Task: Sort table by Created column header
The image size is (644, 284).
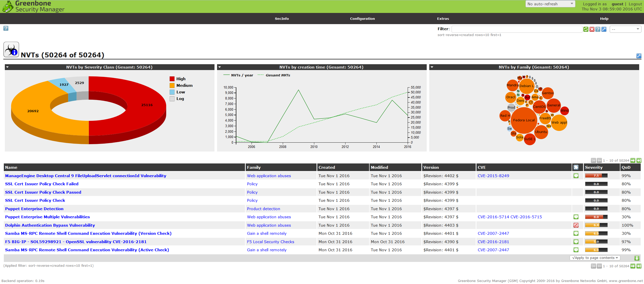Action: [x=327, y=167]
